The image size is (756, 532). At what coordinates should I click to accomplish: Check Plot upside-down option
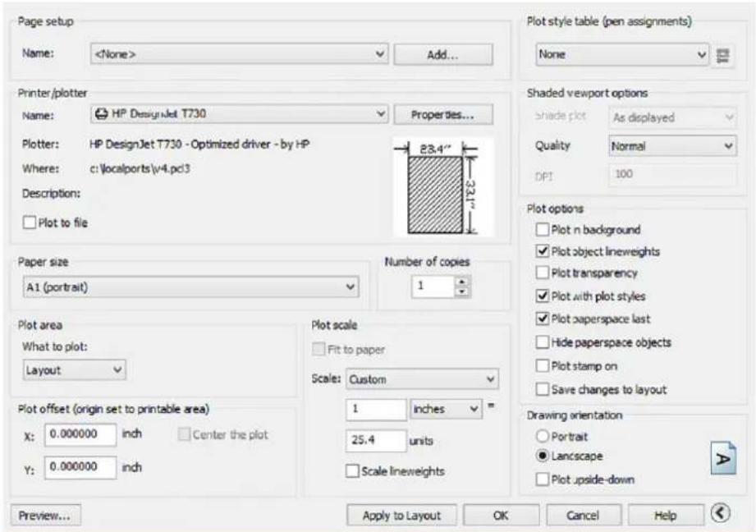coord(543,479)
